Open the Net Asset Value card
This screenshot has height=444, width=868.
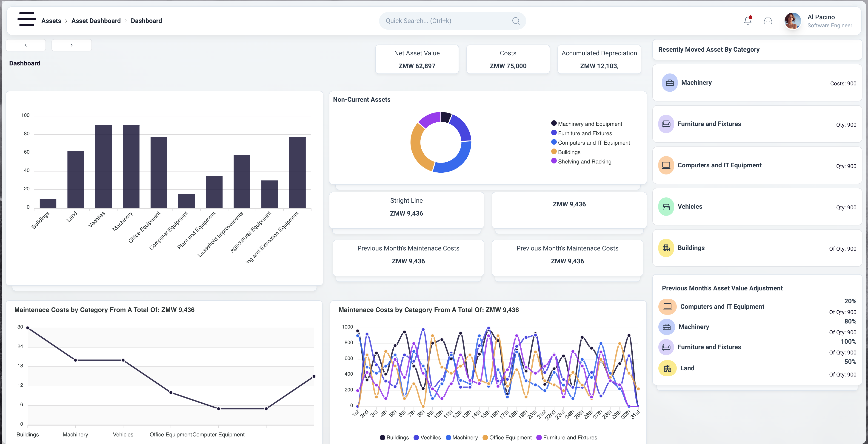[417, 59]
